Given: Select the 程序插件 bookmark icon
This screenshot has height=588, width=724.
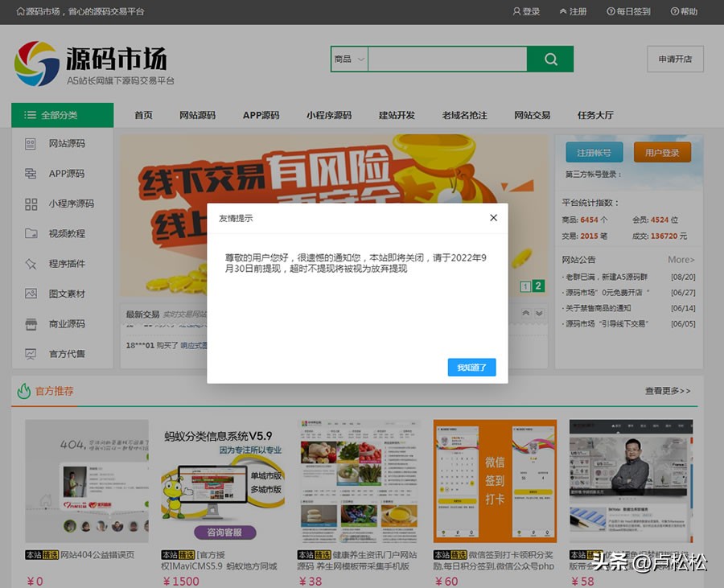Looking at the screenshot, I should (x=30, y=263).
